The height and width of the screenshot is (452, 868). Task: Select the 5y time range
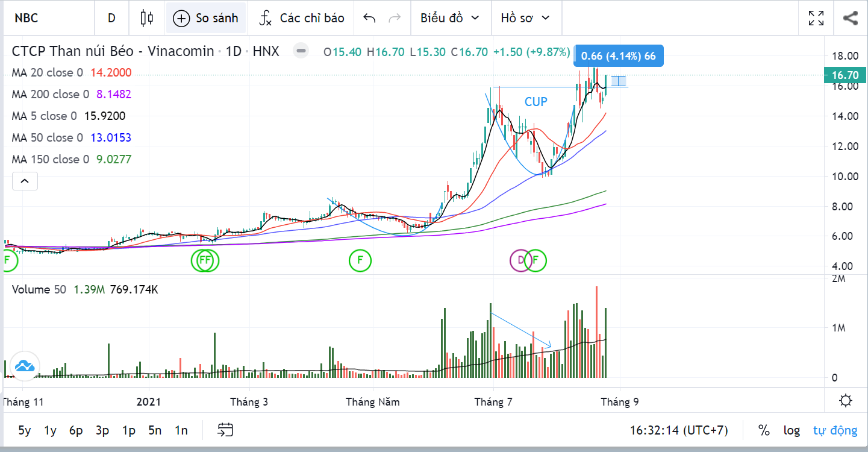point(25,430)
